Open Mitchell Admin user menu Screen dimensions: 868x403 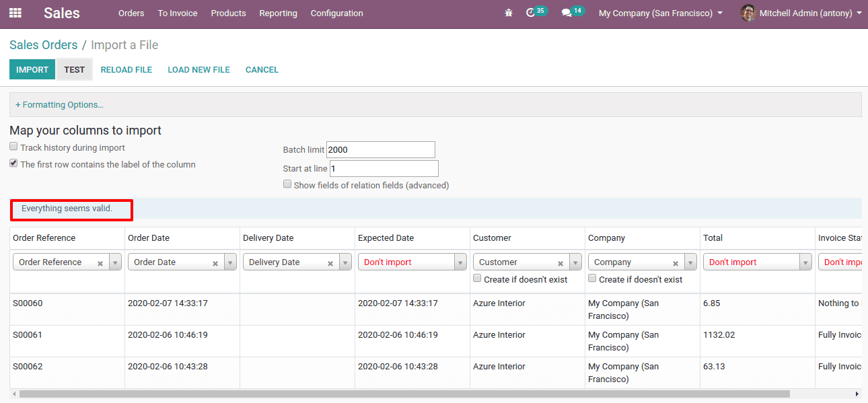801,13
